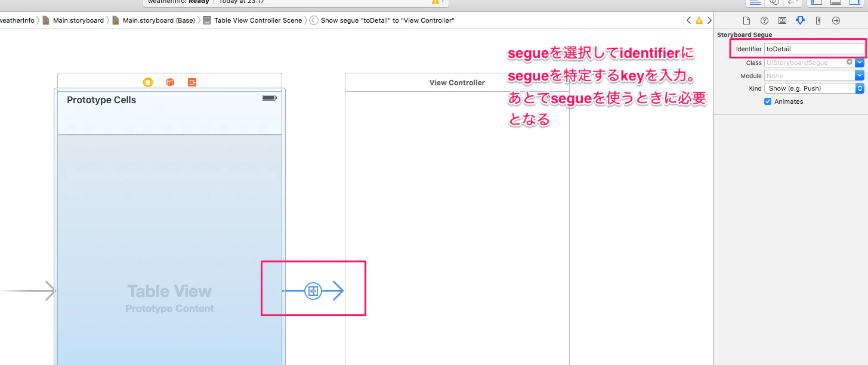
Task: Select the "Prototype Cells" label
Action: point(101,100)
